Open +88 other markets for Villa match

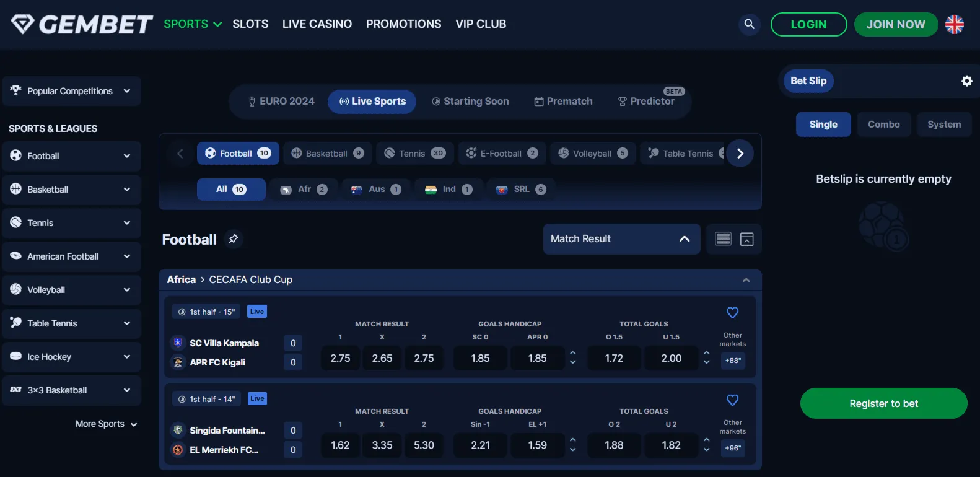click(x=733, y=361)
